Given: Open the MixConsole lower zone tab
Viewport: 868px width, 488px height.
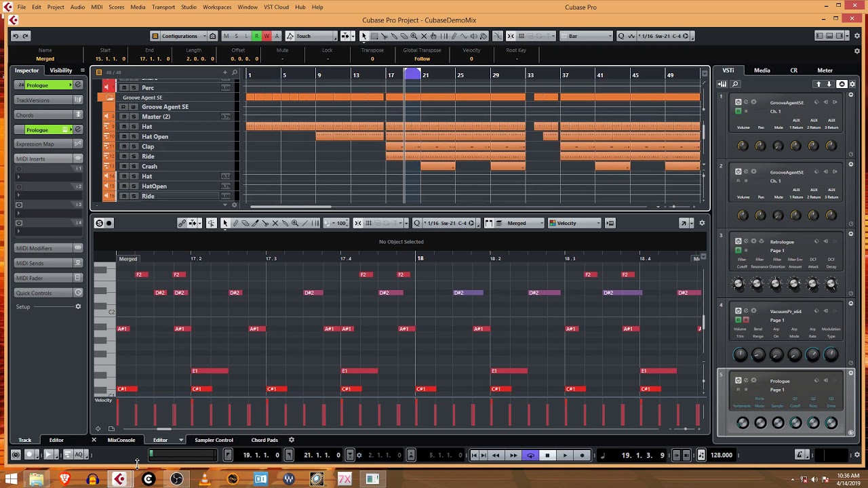Looking at the screenshot, I should click(121, 440).
